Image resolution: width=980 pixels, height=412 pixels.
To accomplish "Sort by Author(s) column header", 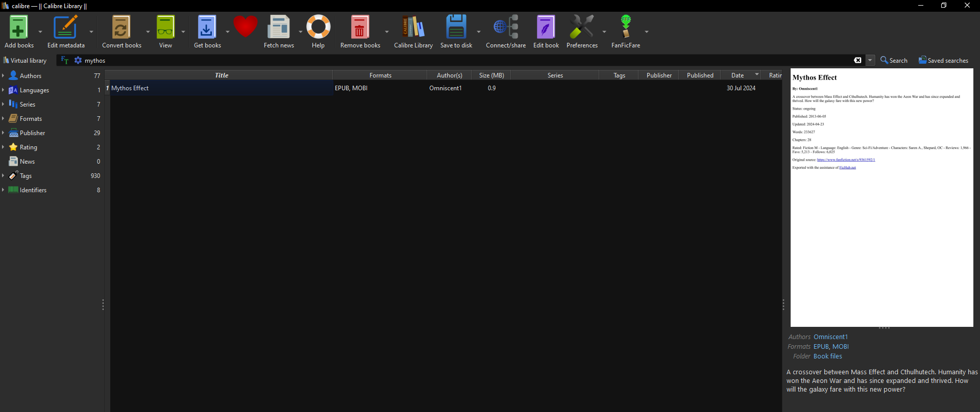I will 449,75.
